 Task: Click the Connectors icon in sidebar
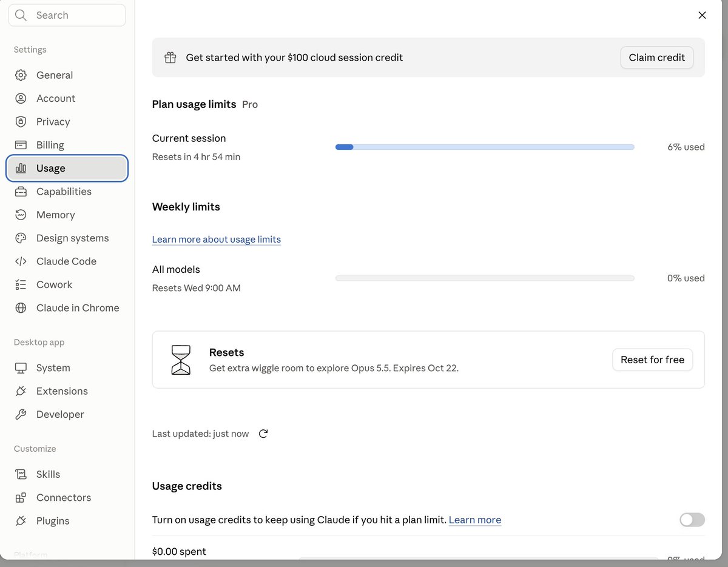[x=21, y=498]
